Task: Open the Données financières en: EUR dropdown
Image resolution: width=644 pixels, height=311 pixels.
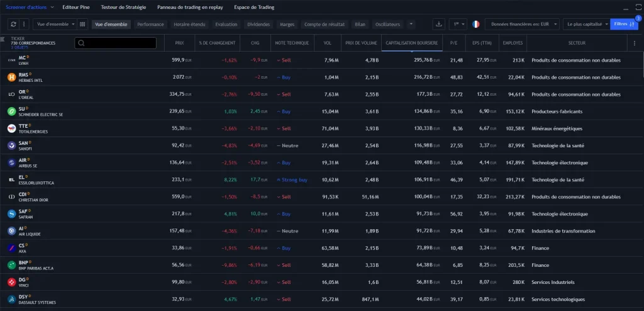Action: point(522,25)
